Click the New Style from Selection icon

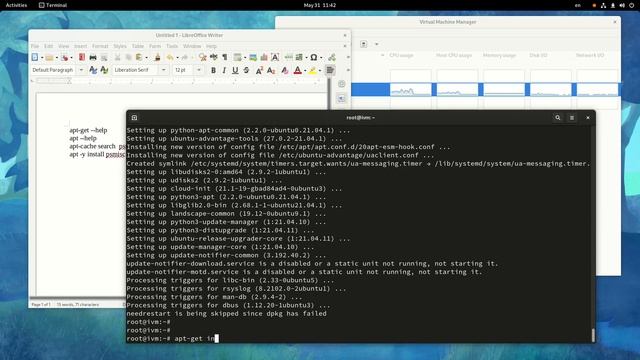104,70
